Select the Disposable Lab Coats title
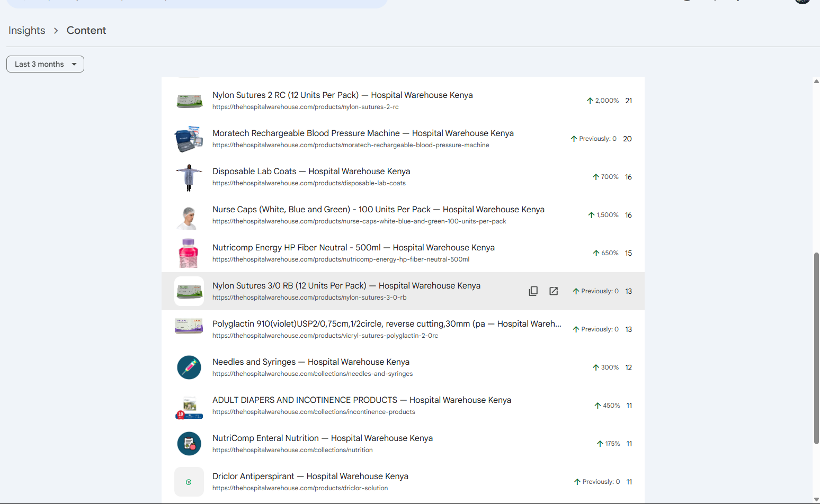The image size is (820, 504). click(x=311, y=172)
